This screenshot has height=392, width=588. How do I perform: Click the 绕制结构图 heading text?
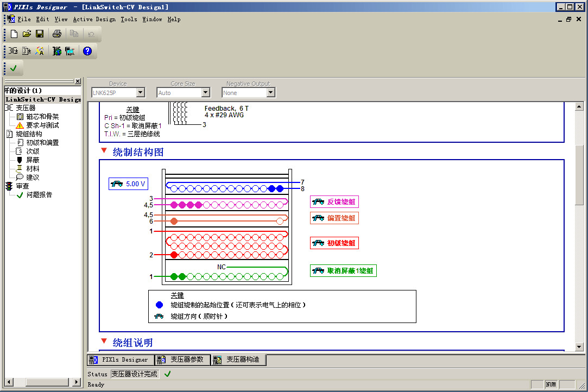pos(138,152)
